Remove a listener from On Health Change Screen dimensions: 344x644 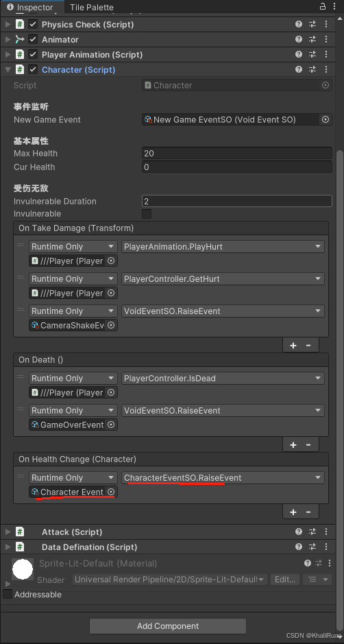(x=308, y=512)
